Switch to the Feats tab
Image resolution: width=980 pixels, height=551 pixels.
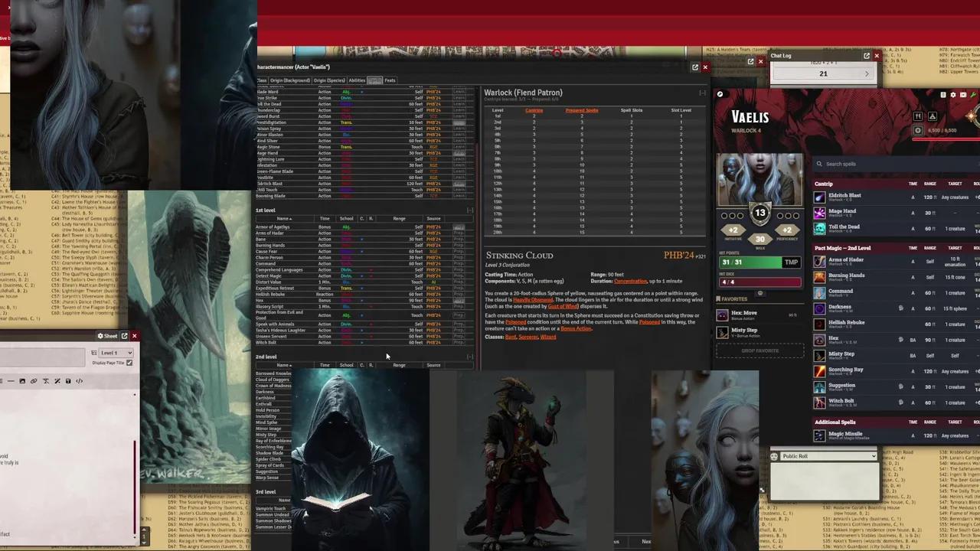[x=390, y=80]
